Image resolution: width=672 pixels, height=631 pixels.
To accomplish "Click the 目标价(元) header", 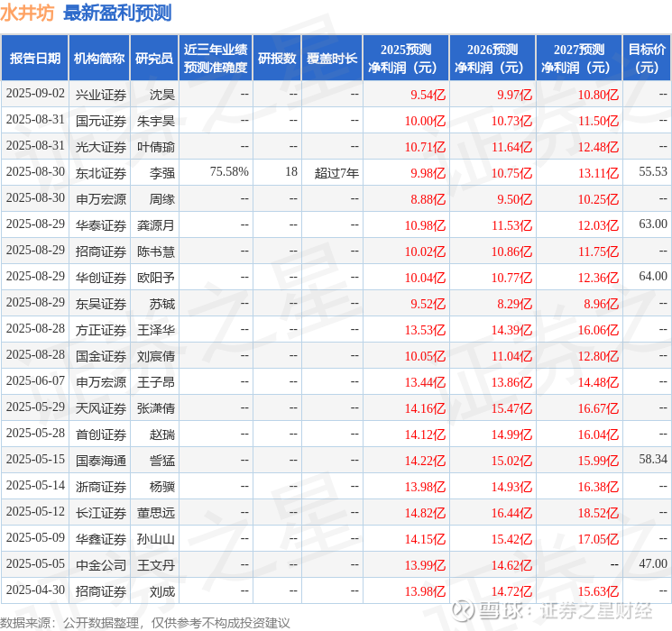I will tap(647, 59).
